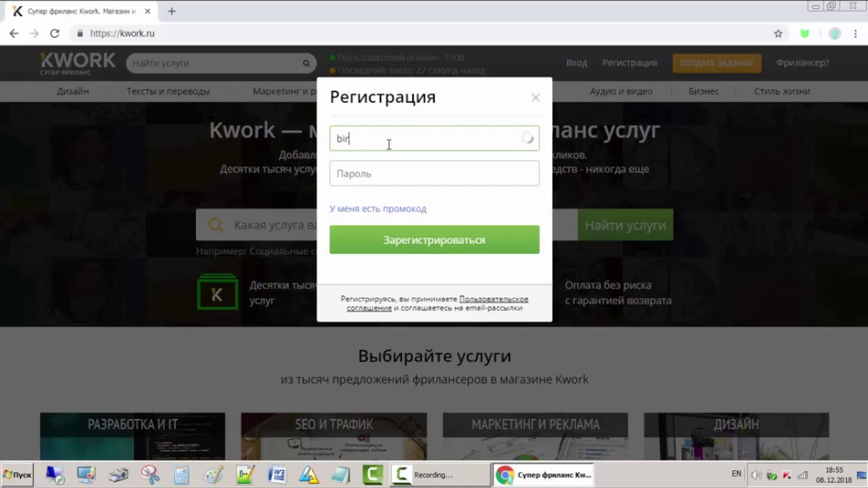The height and width of the screenshot is (488, 868).
Task: Open a new tab with the plus button
Action: [x=172, y=12]
